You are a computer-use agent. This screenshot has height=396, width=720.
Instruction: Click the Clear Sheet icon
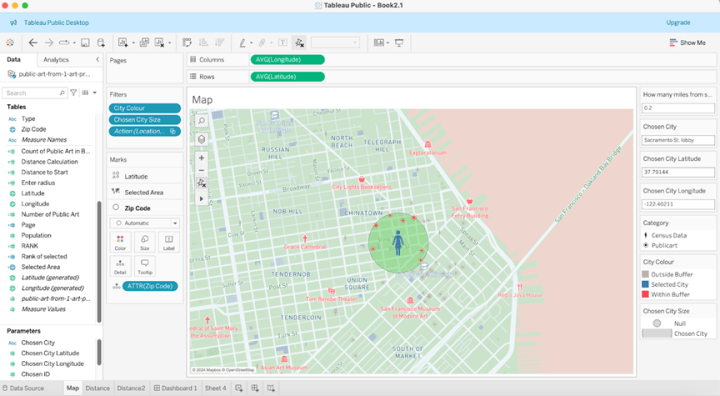coord(159,43)
